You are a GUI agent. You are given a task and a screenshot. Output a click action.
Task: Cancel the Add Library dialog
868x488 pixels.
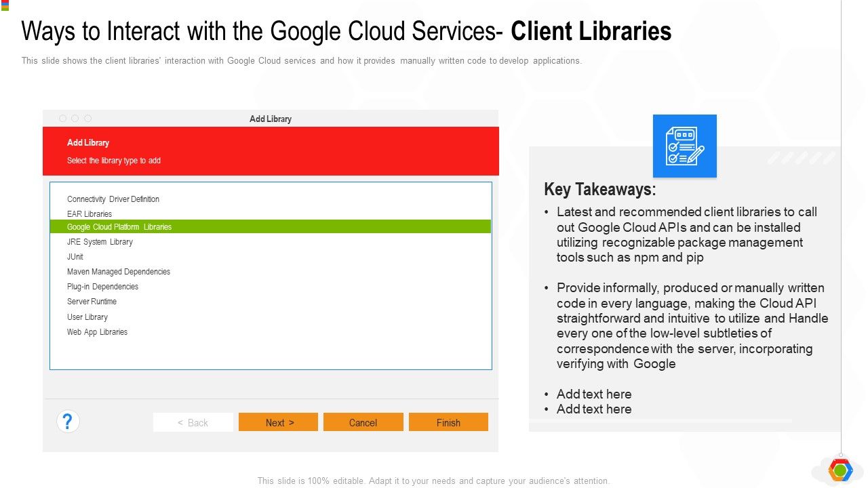(x=363, y=422)
